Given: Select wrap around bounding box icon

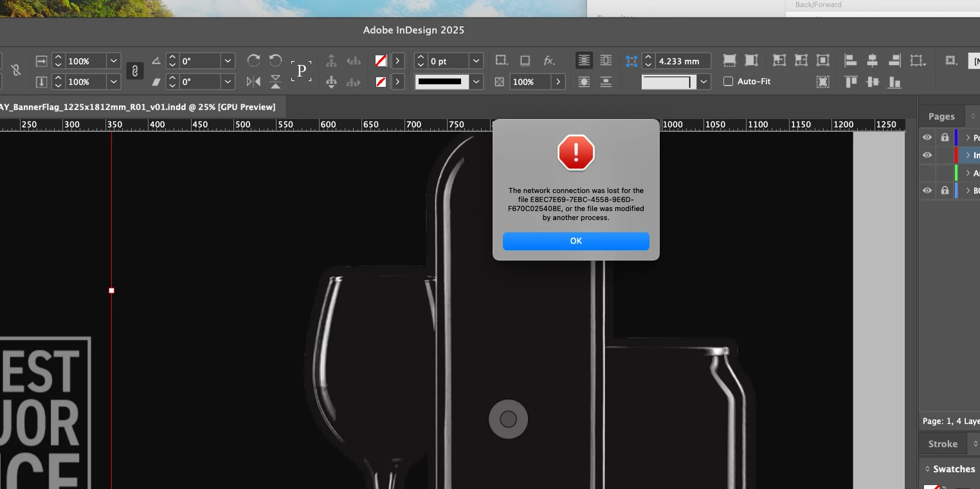Looking at the screenshot, I should (606, 60).
